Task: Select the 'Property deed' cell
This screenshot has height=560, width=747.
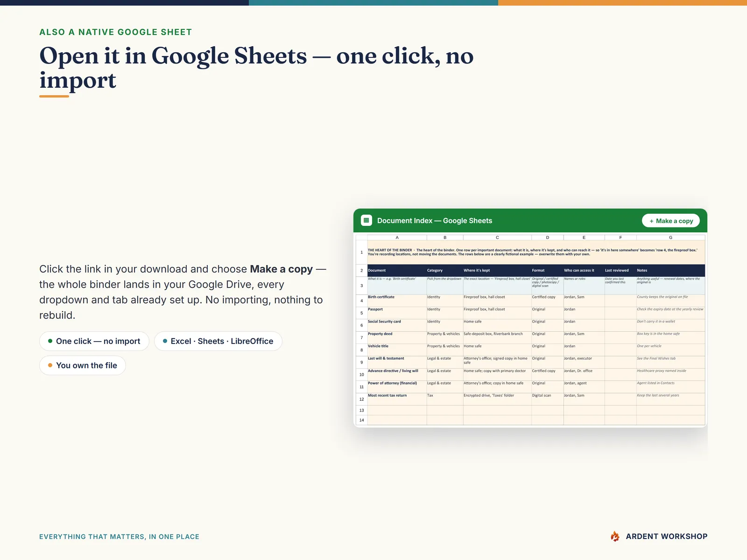Action: pyautogui.click(x=397, y=337)
